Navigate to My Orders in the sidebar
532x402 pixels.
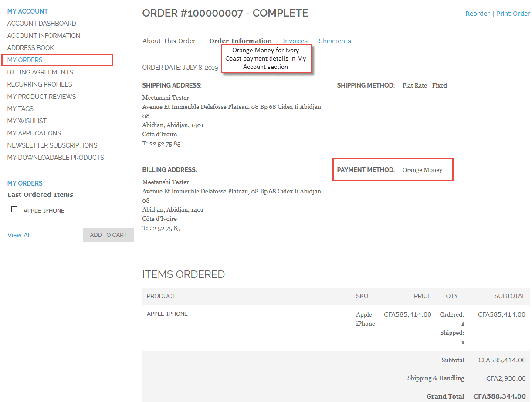tap(25, 60)
